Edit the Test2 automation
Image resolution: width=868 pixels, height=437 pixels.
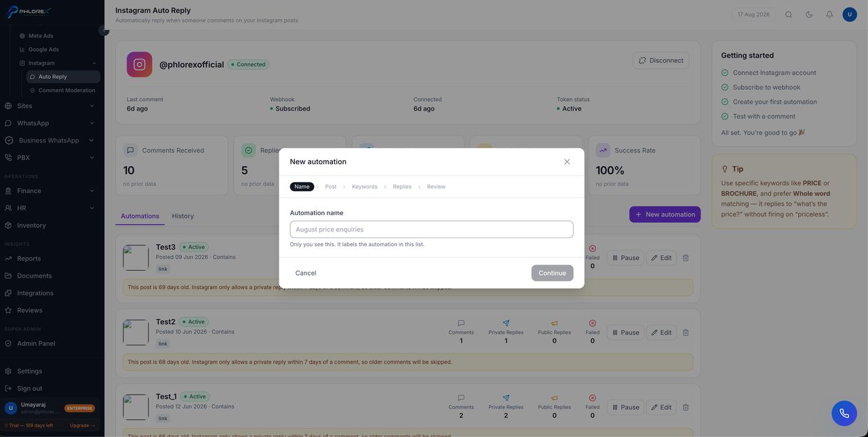pos(661,332)
